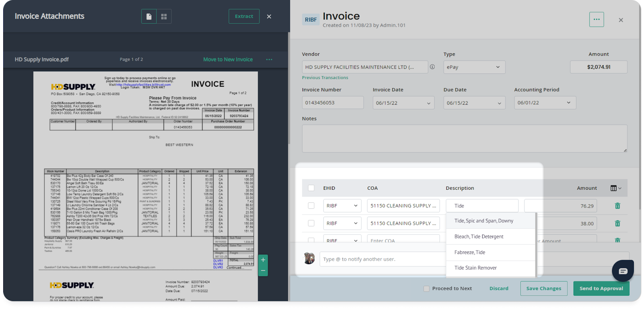This screenshot has width=644, height=309.
Task: Zoom in on the invoice PDF
Action: point(263,260)
